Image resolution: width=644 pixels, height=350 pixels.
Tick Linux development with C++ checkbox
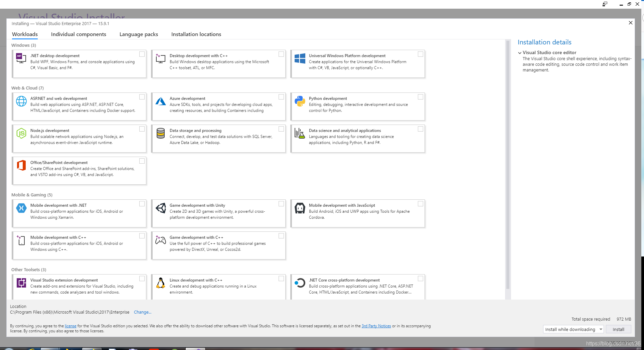pos(281,279)
